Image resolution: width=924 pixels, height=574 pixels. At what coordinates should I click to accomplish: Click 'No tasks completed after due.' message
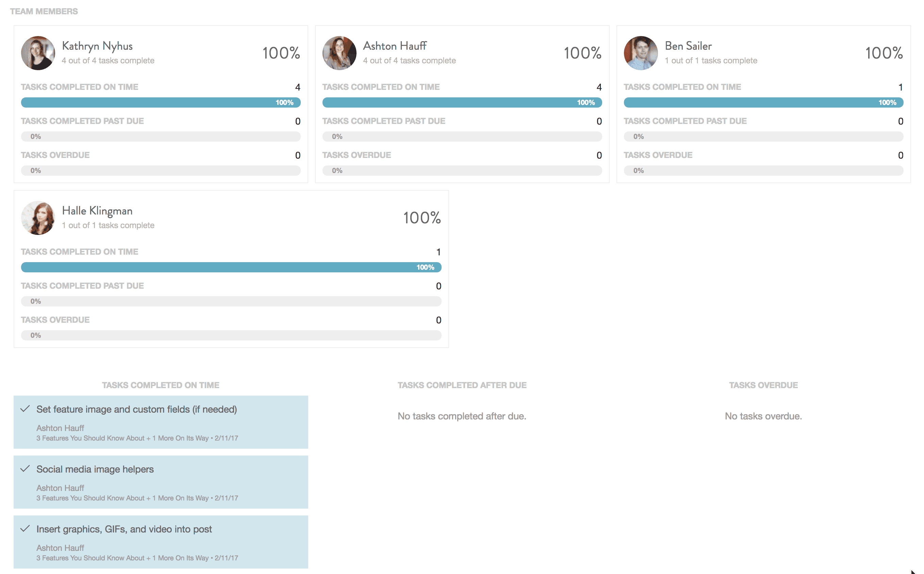462,416
